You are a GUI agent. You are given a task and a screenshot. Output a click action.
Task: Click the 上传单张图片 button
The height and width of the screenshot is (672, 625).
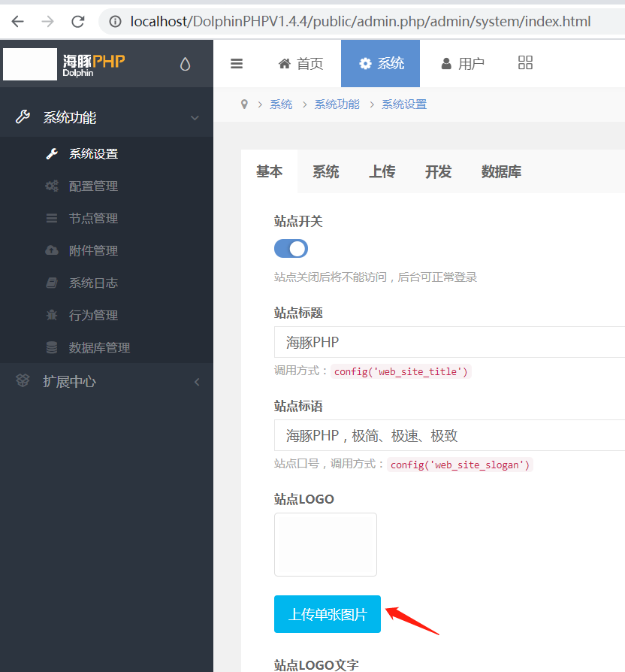tap(327, 614)
